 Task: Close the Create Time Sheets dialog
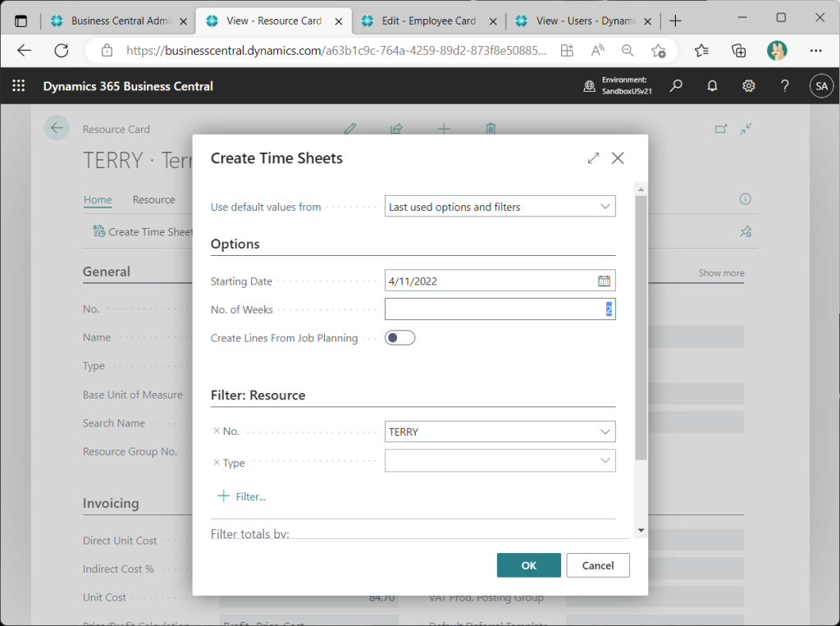[x=618, y=158]
